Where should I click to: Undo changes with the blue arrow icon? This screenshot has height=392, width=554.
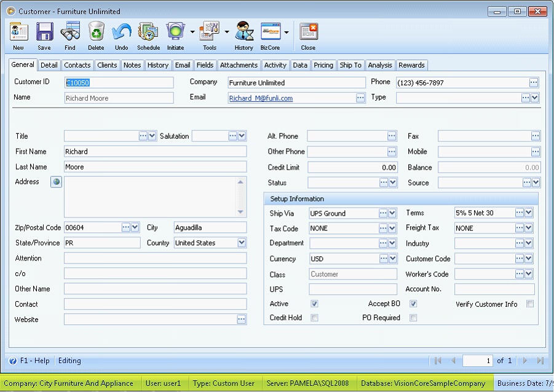[x=122, y=36]
